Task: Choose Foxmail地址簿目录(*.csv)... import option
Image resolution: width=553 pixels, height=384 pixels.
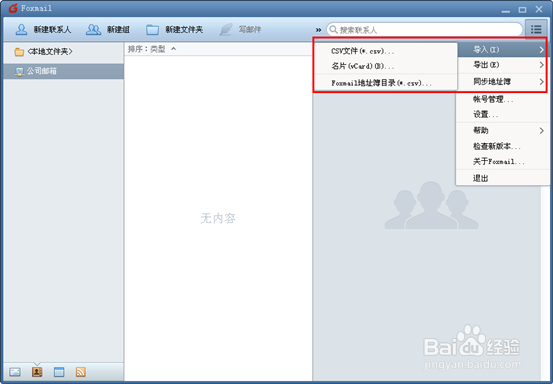Action: pyautogui.click(x=386, y=83)
